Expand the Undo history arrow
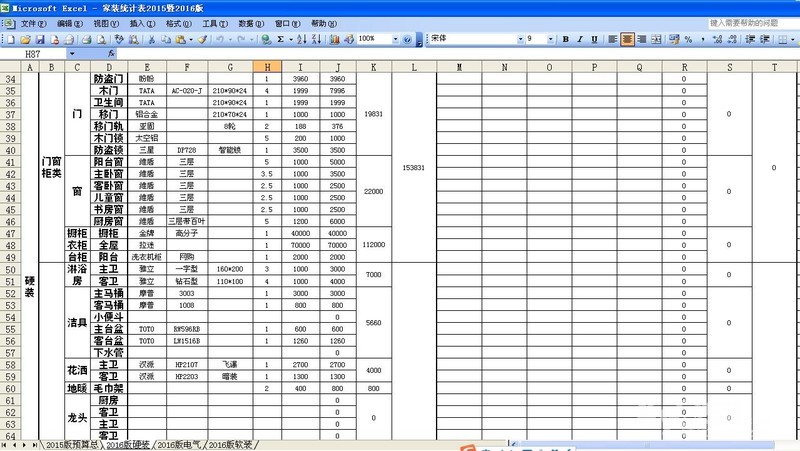This screenshot has width=800, height=451. coord(230,39)
